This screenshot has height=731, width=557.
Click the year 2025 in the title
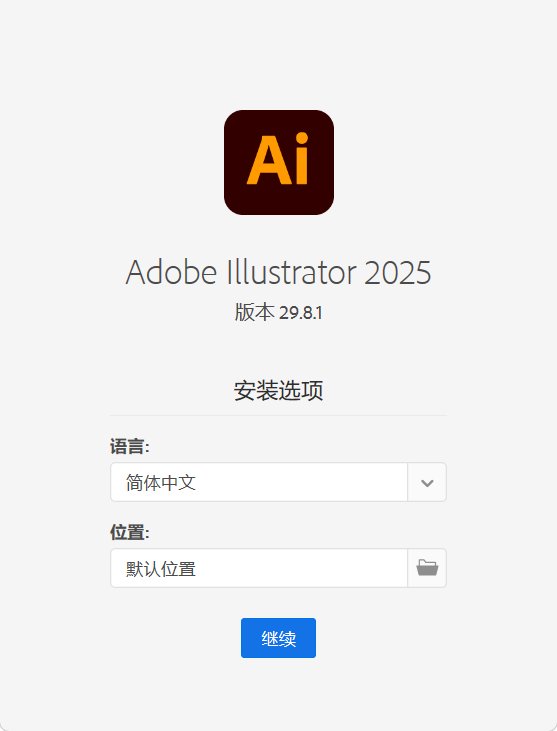pyautogui.click(x=397, y=273)
